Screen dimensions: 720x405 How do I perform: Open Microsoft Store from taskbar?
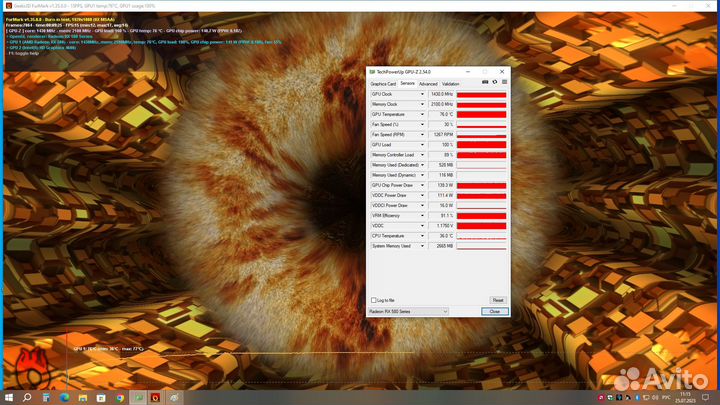pyautogui.click(x=101, y=398)
